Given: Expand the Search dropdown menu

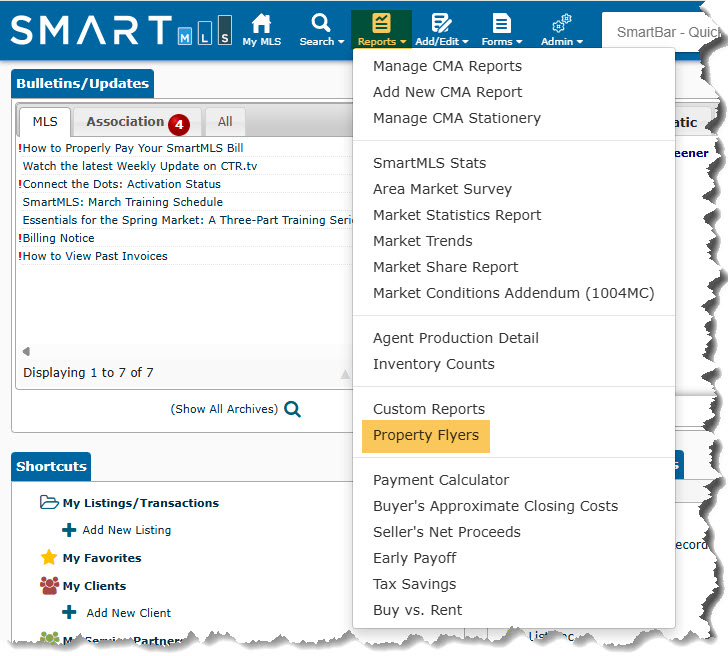Looking at the screenshot, I should 322,41.
